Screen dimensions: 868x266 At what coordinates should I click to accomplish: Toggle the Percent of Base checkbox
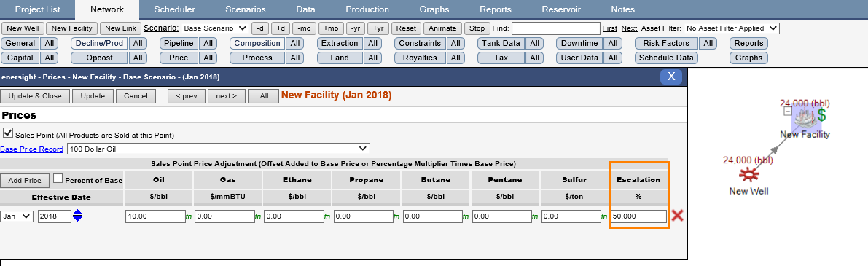pos(58,178)
